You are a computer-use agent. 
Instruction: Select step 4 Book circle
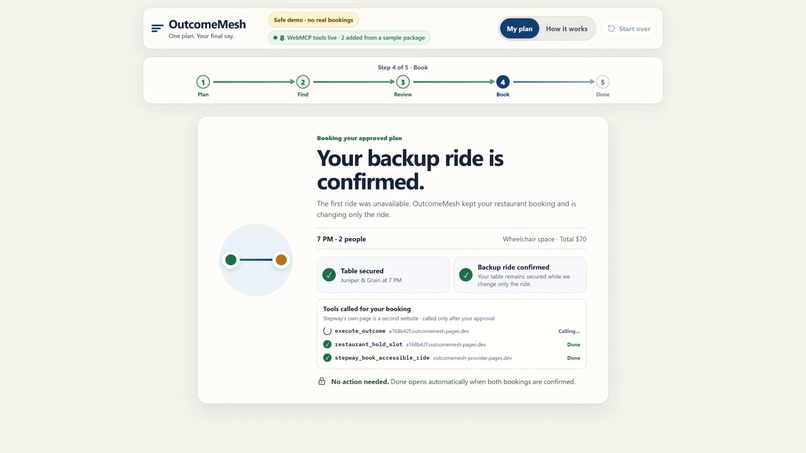[503, 82]
